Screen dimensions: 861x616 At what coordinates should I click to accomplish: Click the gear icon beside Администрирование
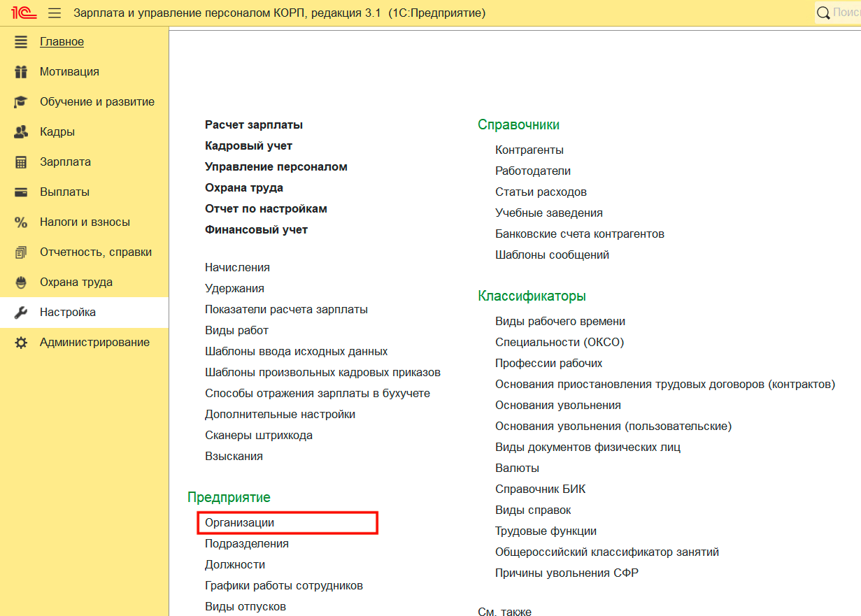point(21,343)
